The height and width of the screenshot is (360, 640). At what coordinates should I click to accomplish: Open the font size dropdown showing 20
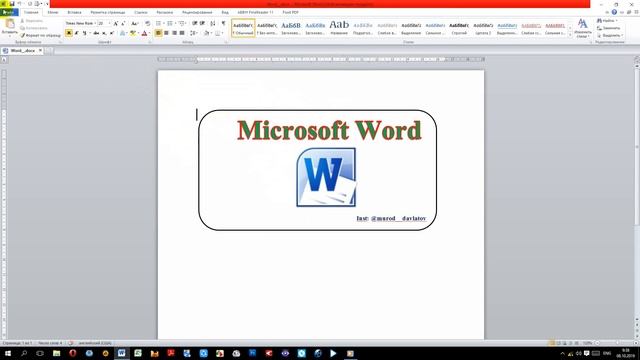(109, 24)
